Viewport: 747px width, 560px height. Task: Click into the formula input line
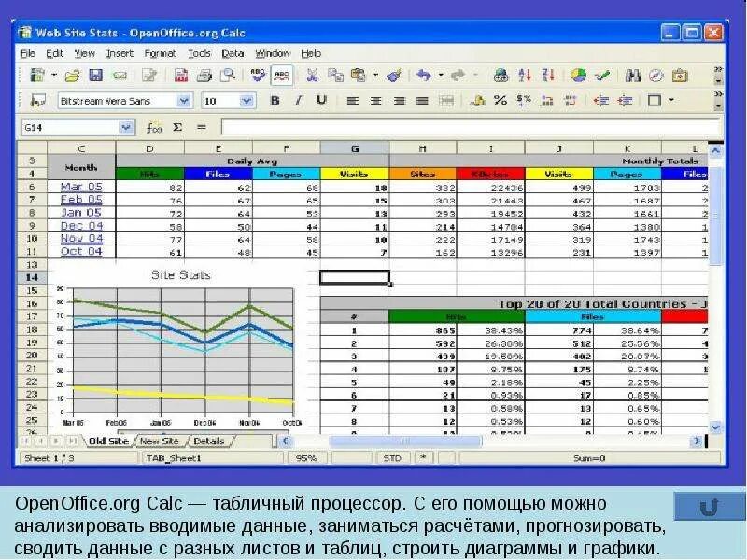pos(471,127)
